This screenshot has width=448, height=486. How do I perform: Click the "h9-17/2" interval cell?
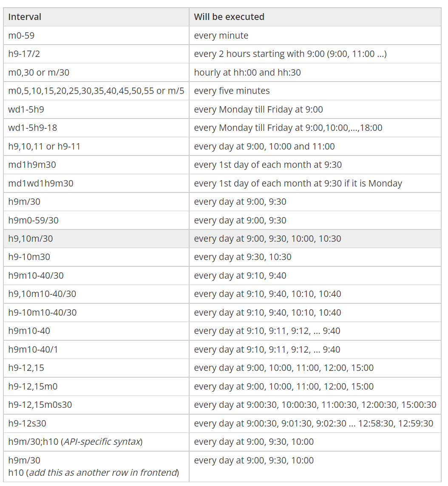24,54
